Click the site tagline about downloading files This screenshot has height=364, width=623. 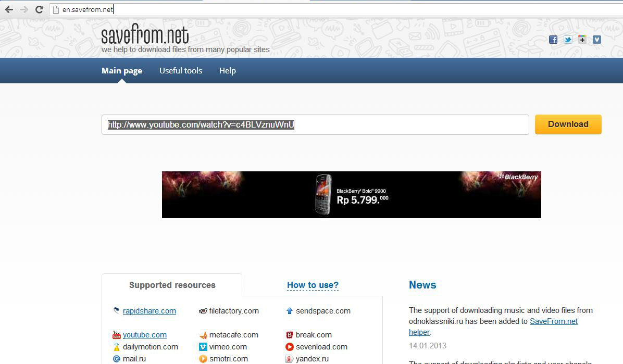pos(185,49)
